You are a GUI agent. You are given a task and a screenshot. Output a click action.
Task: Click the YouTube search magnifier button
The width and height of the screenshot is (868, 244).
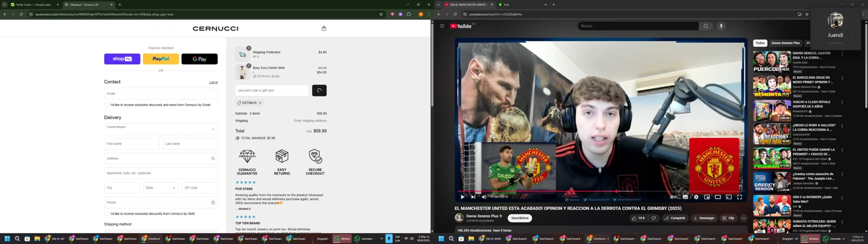[705, 26]
